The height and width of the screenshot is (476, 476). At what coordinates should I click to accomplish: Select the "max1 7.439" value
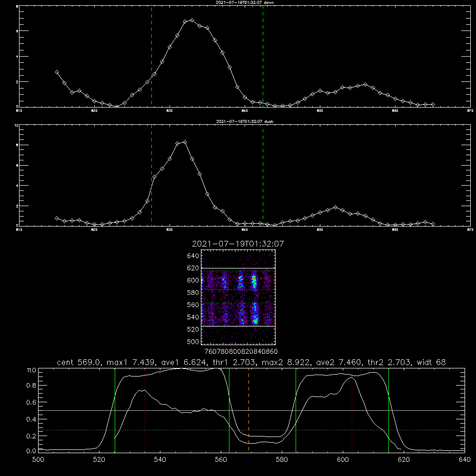point(130,362)
